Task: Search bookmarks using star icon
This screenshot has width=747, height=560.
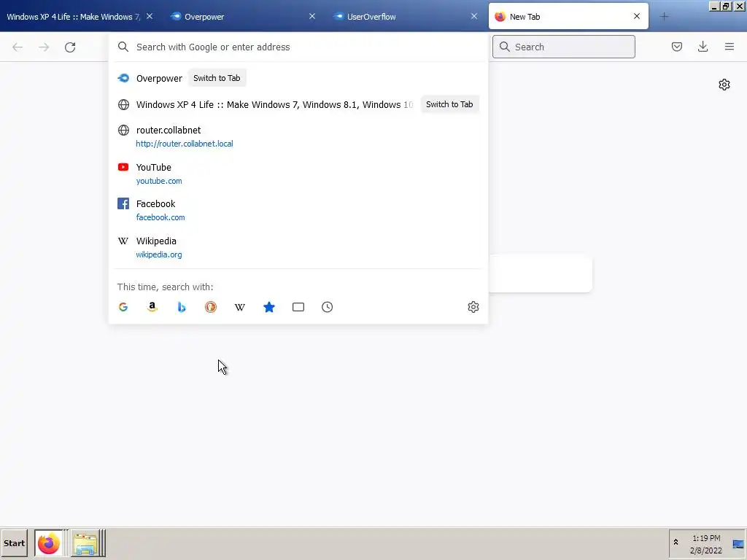Action: tap(269, 307)
